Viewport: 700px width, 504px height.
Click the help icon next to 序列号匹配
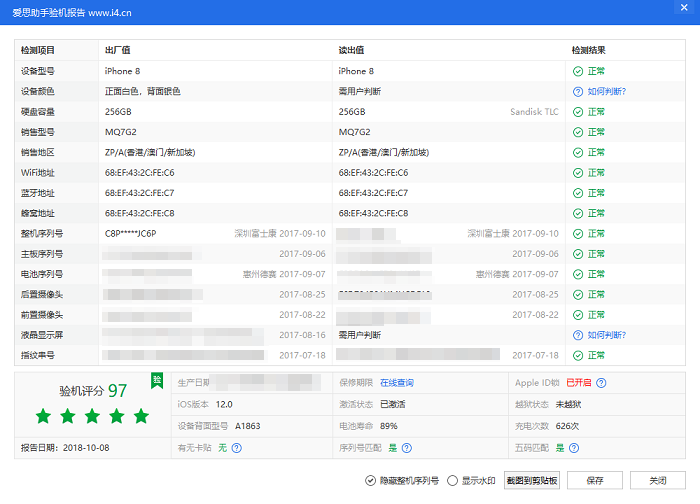(407, 448)
